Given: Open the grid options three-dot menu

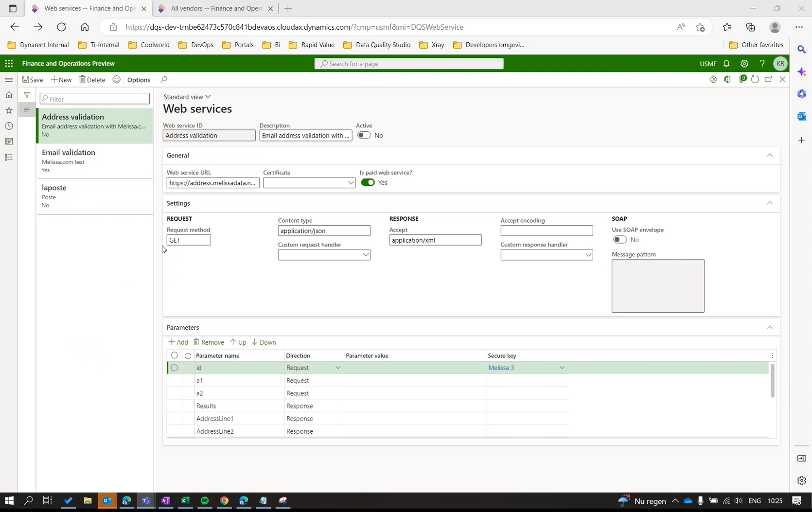Looking at the screenshot, I should tap(772, 355).
